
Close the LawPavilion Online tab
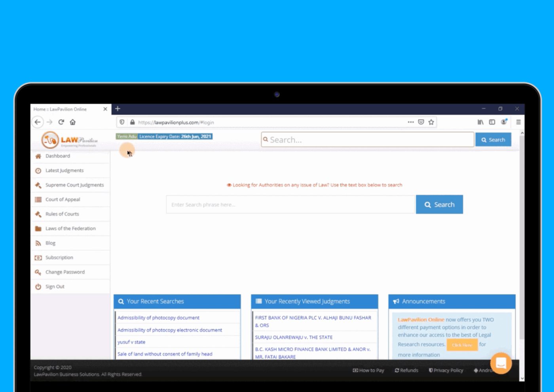pos(105,109)
